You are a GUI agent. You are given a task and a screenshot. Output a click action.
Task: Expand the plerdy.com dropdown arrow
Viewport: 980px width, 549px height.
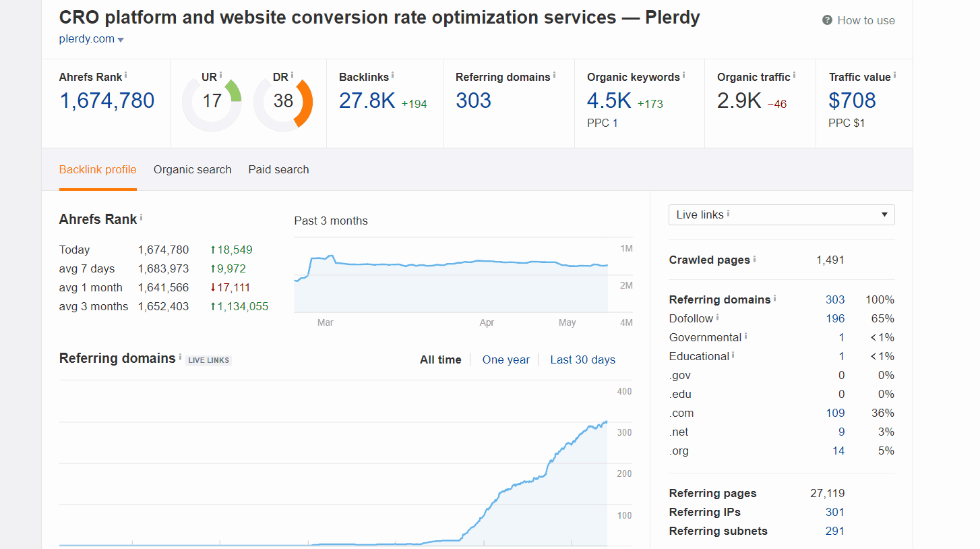click(121, 40)
